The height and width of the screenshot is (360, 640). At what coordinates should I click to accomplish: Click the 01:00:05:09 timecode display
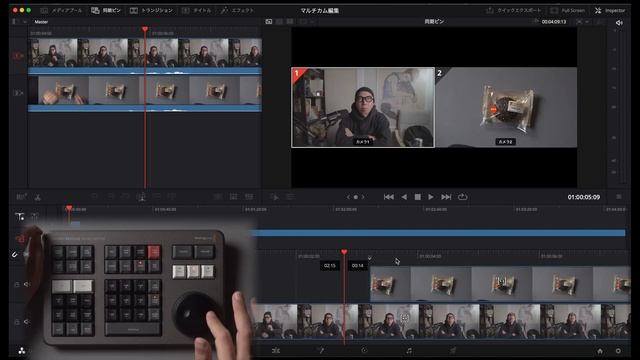click(584, 197)
